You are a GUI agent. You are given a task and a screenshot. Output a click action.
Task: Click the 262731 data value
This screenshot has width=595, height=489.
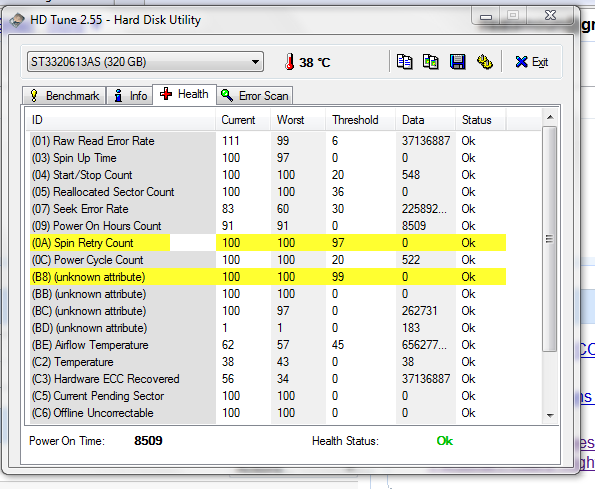(x=419, y=311)
